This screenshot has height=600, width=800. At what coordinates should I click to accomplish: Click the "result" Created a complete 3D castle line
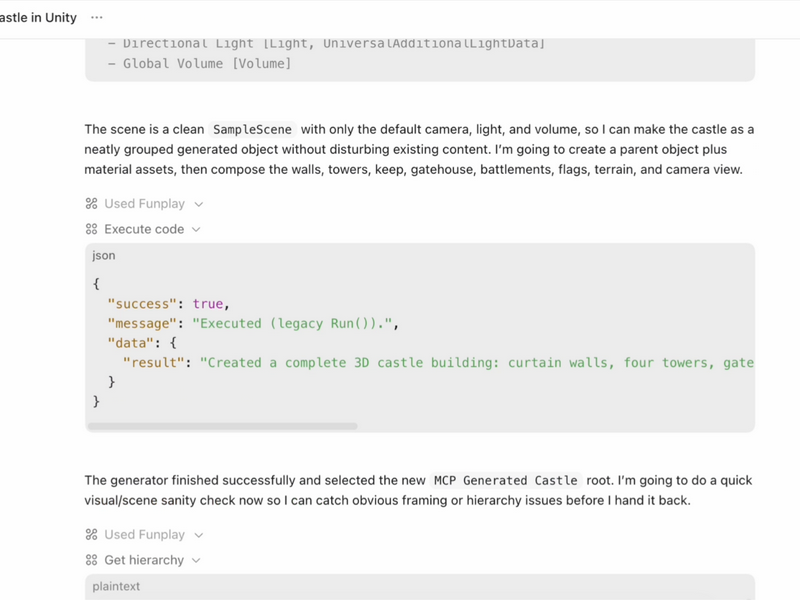tap(438, 363)
